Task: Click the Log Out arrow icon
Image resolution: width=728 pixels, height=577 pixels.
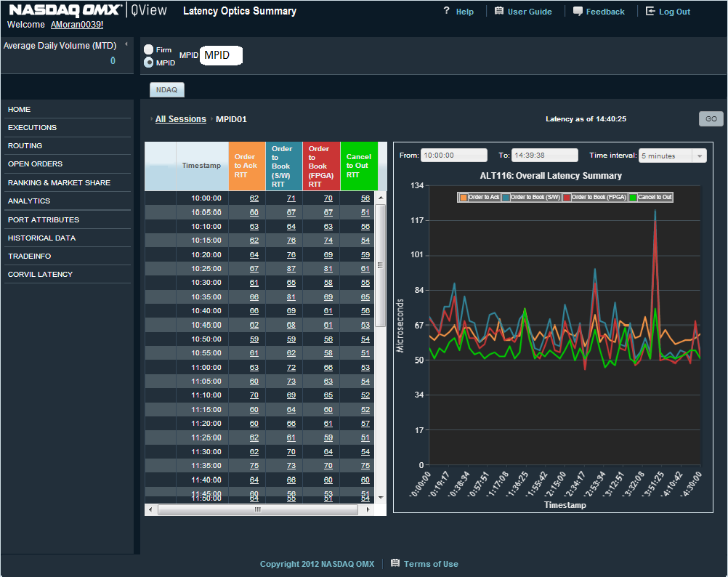Action: point(650,11)
